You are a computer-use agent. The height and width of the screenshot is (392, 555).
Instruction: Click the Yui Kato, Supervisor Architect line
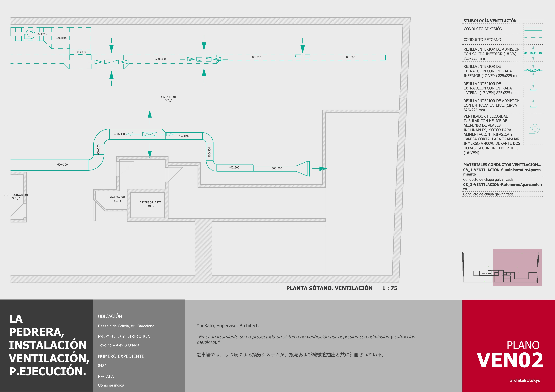coord(228,326)
